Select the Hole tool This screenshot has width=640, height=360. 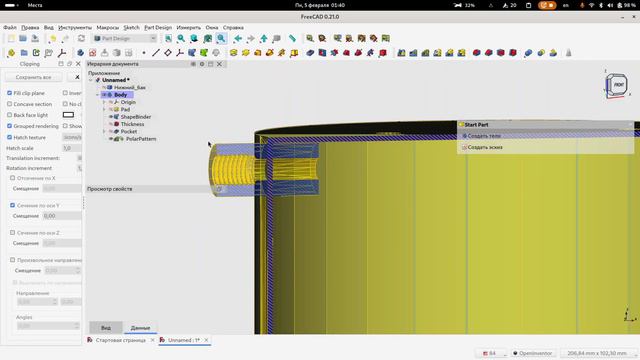[322, 53]
